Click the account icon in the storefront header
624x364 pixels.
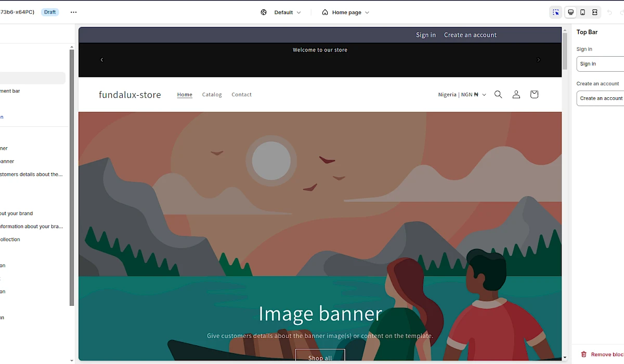coord(516,94)
